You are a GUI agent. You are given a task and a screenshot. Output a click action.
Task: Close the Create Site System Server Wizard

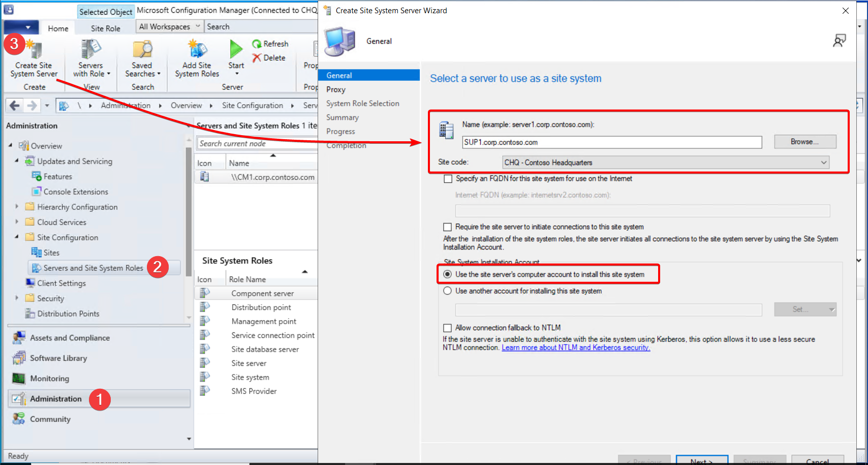846,11
